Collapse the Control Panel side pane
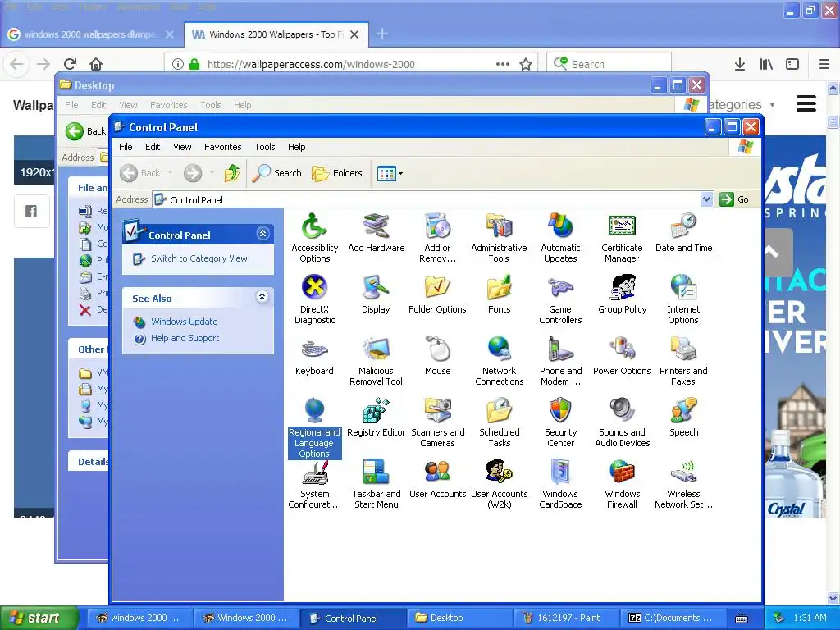The width and height of the screenshot is (840, 630). pyautogui.click(x=262, y=234)
